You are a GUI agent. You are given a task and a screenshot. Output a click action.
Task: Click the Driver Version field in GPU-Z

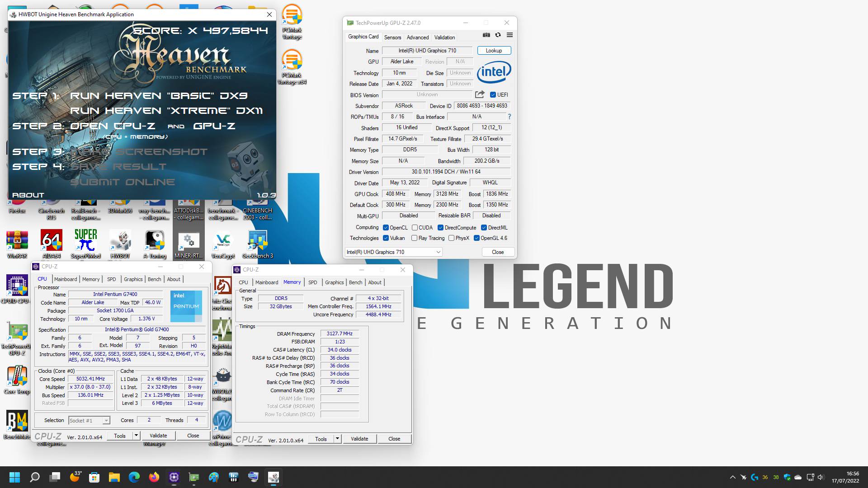point(446,172)
